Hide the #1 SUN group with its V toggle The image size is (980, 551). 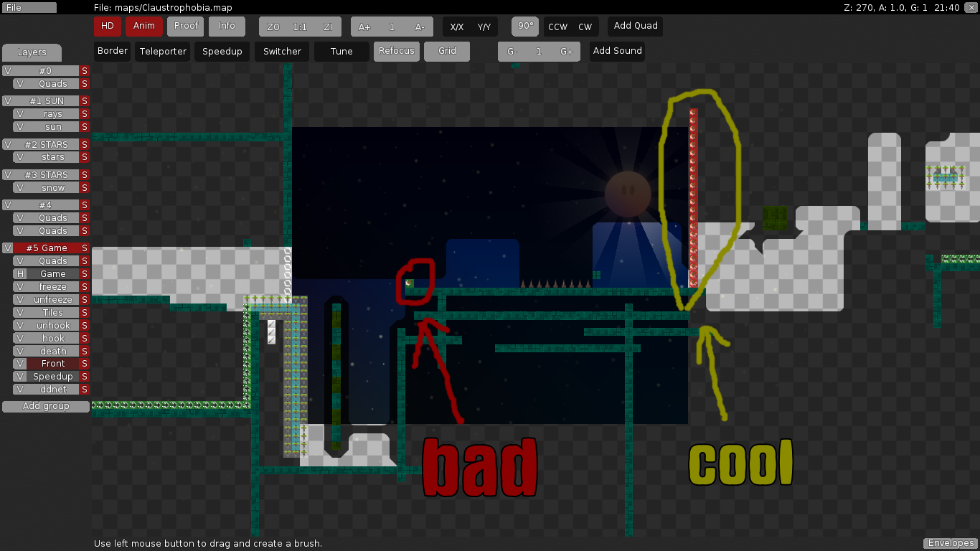pos(7,100)
